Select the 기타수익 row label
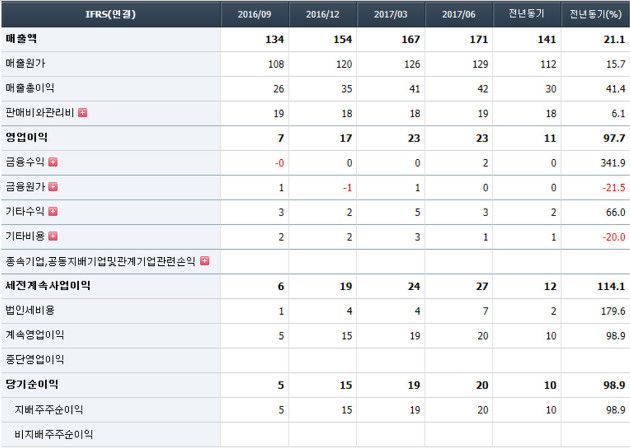 (x=25, y=211)
